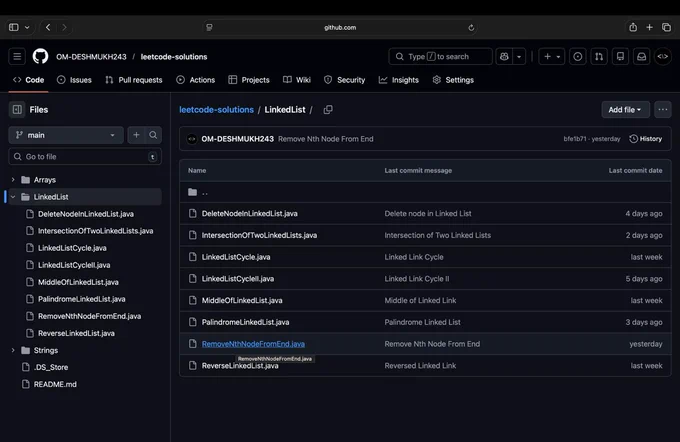The image size is (680, 442).
Task: Focus the 'Type / to search' field
Action: pyautogui.click(x=441, y=56)
